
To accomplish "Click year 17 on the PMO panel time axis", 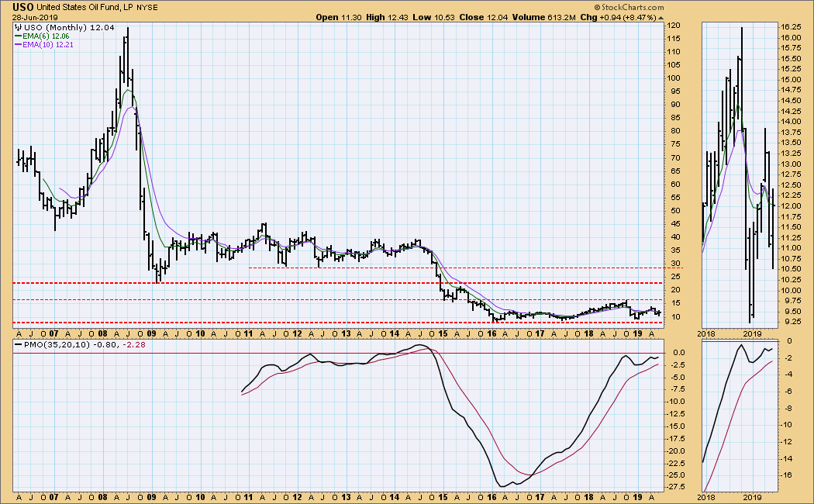I will 540,497.
